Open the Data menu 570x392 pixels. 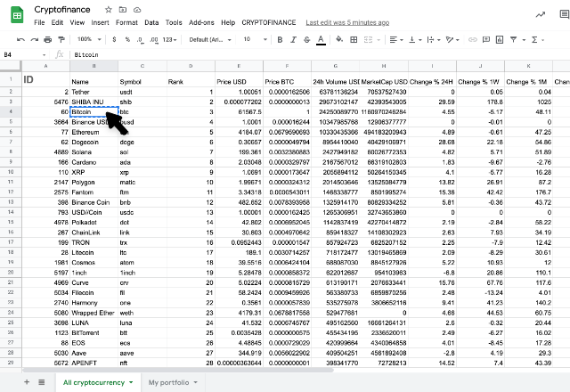(x=151, y=22)
